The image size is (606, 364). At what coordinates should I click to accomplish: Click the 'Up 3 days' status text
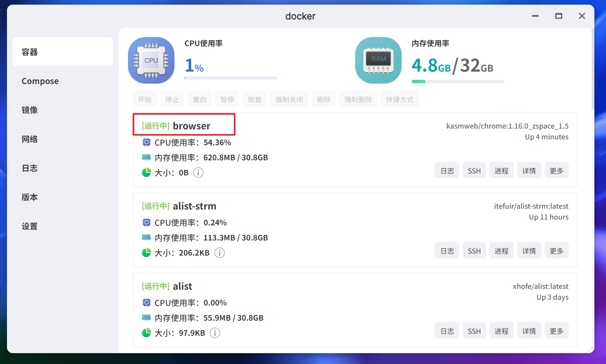(552, 297)
